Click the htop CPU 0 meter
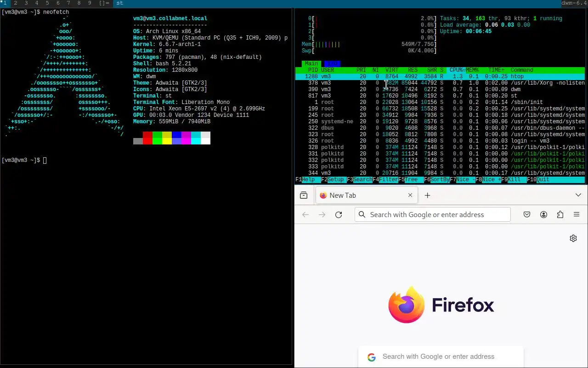Screen dimensions: 588x368 (x=372, y=18)
